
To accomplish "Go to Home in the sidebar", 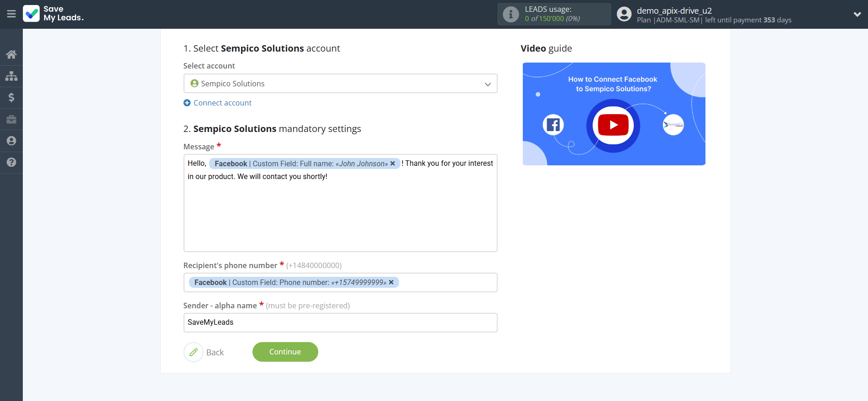I will (x=11, y=55).
